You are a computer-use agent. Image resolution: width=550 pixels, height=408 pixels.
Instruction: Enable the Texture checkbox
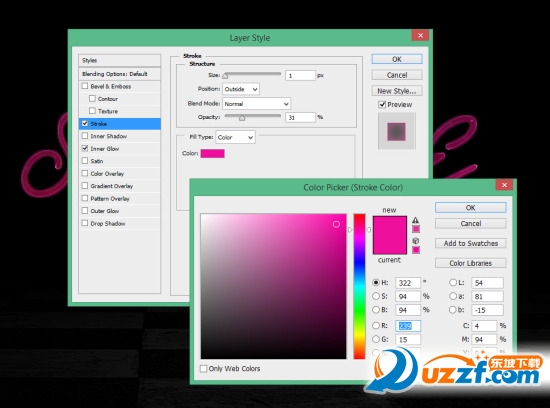(92, 111)
